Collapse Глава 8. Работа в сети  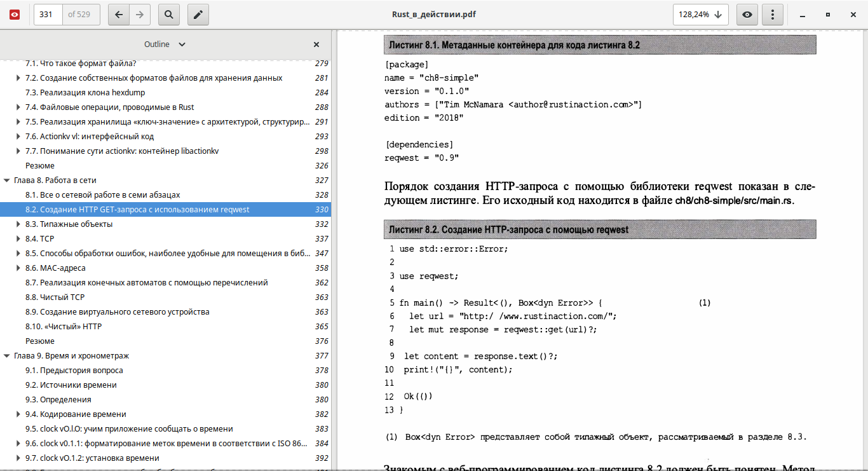coord(6,181)
